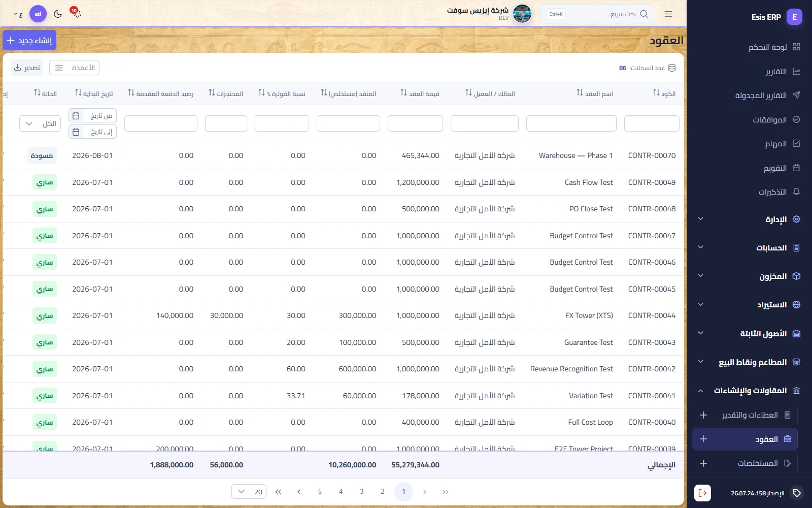Click FX Tower (XTS) contract name
Image resolution: width=812 pixels, height=508 pixels.
(589, 315)
